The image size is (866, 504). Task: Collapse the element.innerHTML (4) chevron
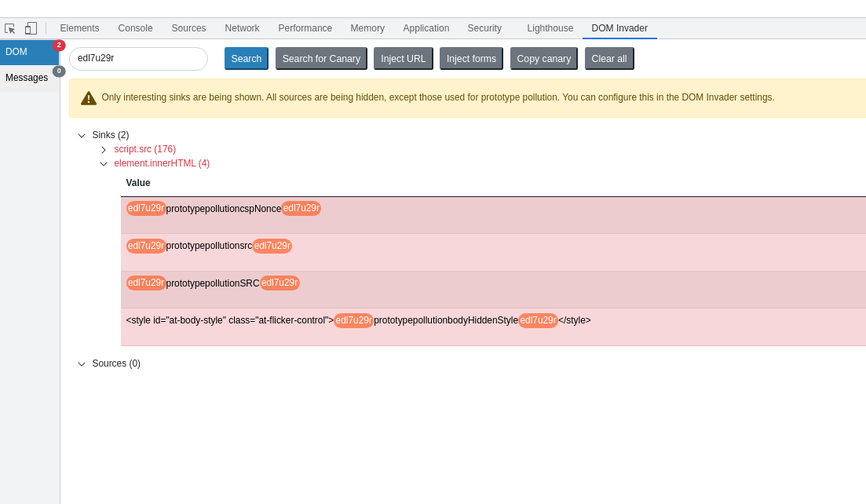click(x=104, y=164)
